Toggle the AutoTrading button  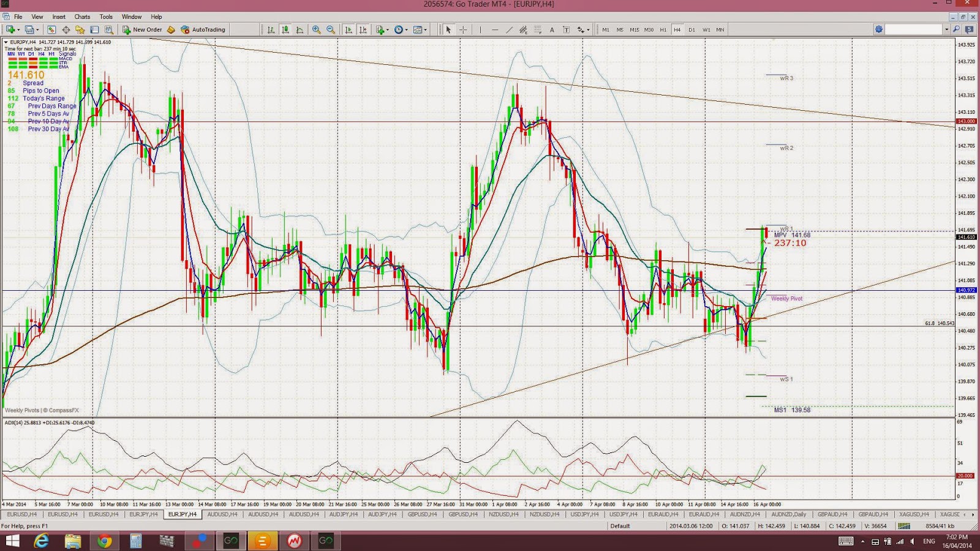pyautogui.click(x=203, y=29)
